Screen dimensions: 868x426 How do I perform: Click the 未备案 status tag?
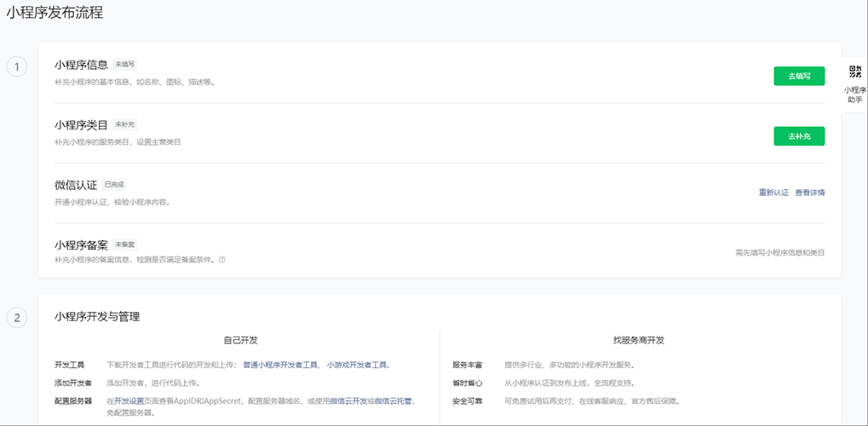click(x=124, y=245)
